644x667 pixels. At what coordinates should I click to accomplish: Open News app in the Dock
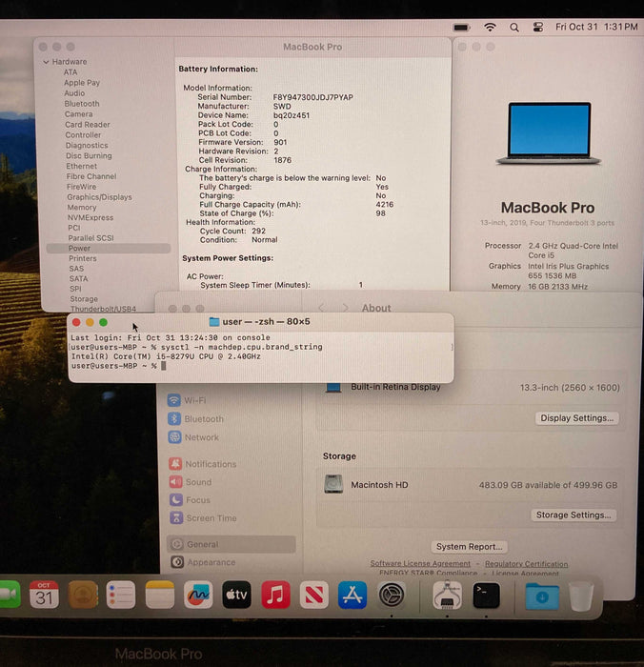pos(314,595)
